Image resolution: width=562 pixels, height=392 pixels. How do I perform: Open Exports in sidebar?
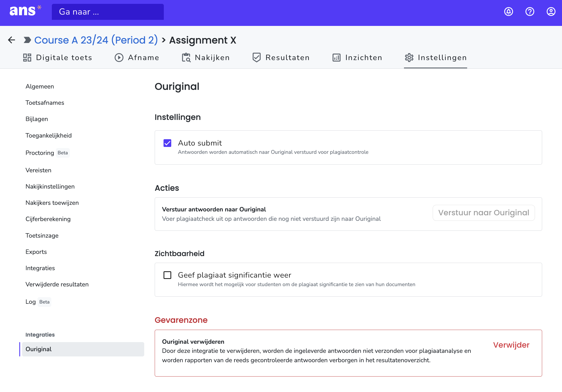36,252
